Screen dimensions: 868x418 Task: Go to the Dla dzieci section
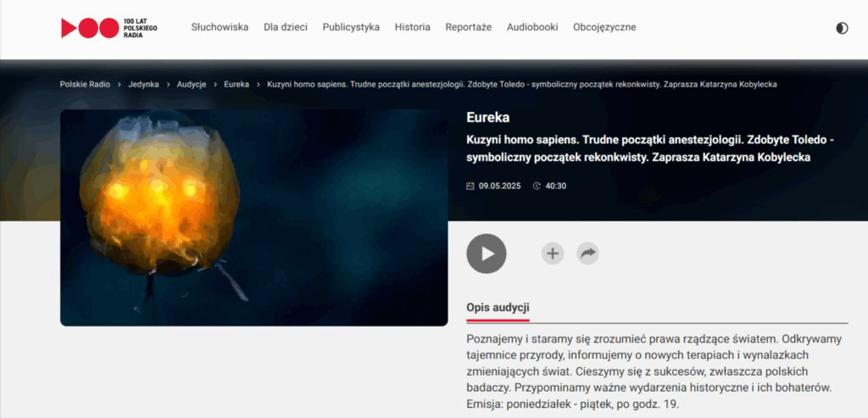coord(286,27)
